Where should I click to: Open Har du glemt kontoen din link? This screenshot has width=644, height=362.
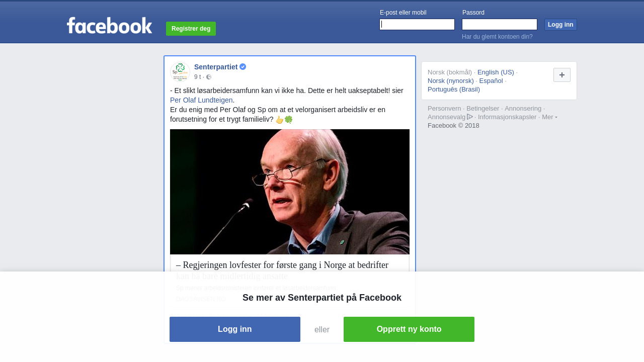(x=497, y=37)
